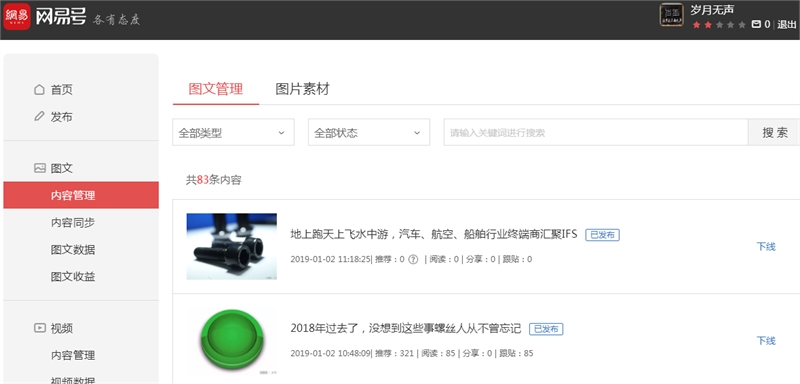800x384 pixels.
Task: Select 内容管理 under 图文
Action: coord(81,195)
